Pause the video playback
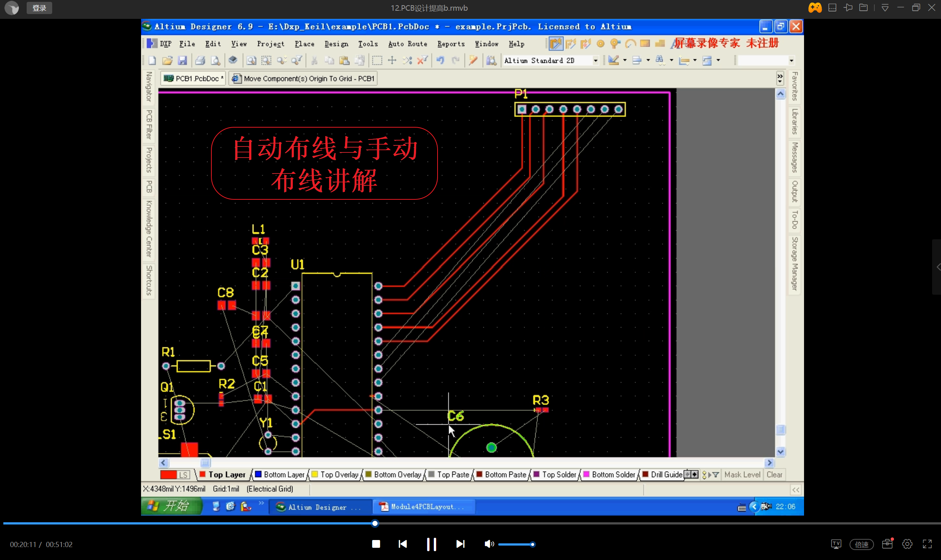This screenshot has height=560, width=941. tap(431, 544)
